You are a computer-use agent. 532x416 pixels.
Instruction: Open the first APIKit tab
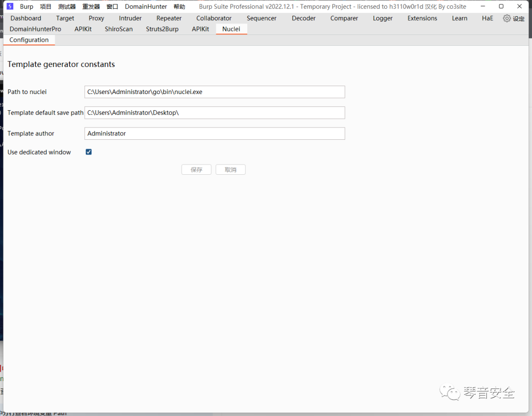click(83, 29)
